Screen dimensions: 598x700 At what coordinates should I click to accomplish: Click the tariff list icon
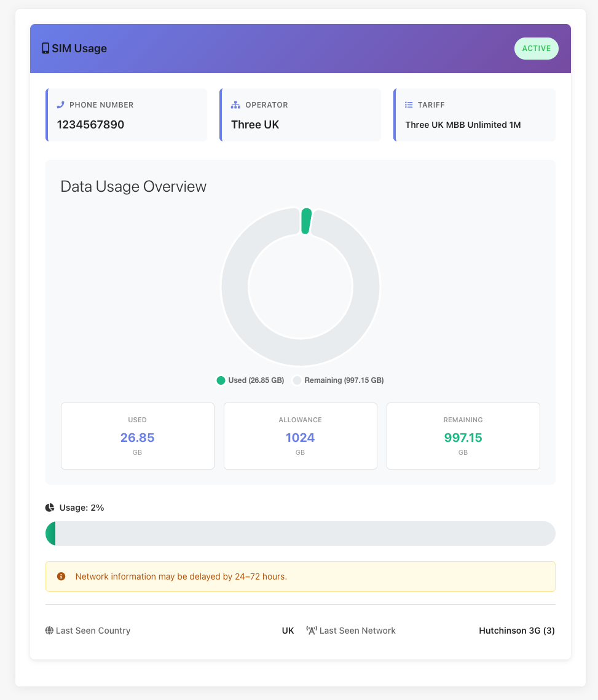pyautogui.click(x=409, y=105)
